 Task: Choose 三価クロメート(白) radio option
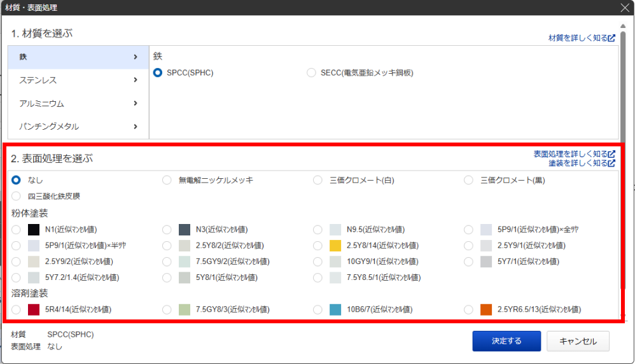click(317, 180)
